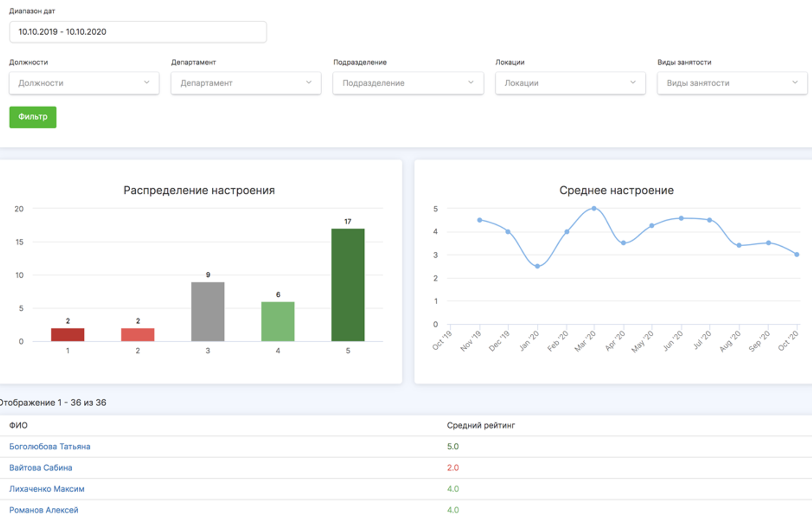Expand the Локации dropdown
The width and height of the screenshot is (812, 515).
point(570,83)
